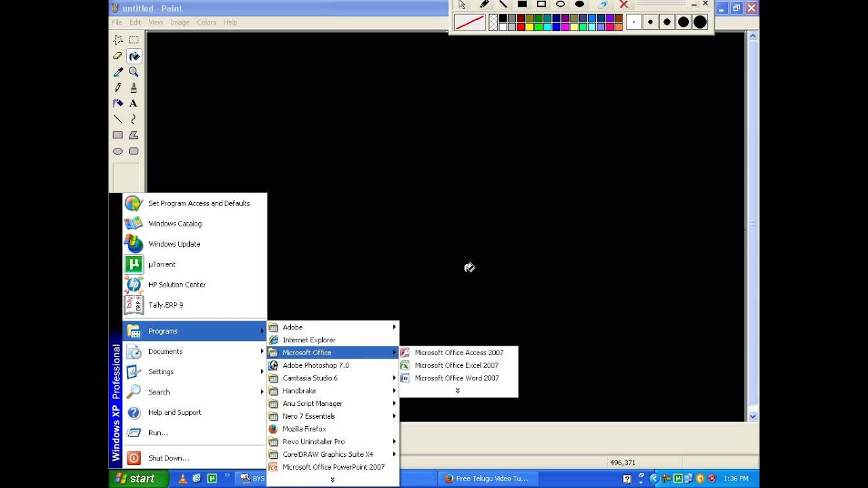
Task: Show more items at bottom of Programs list
Action: point(332,480)
